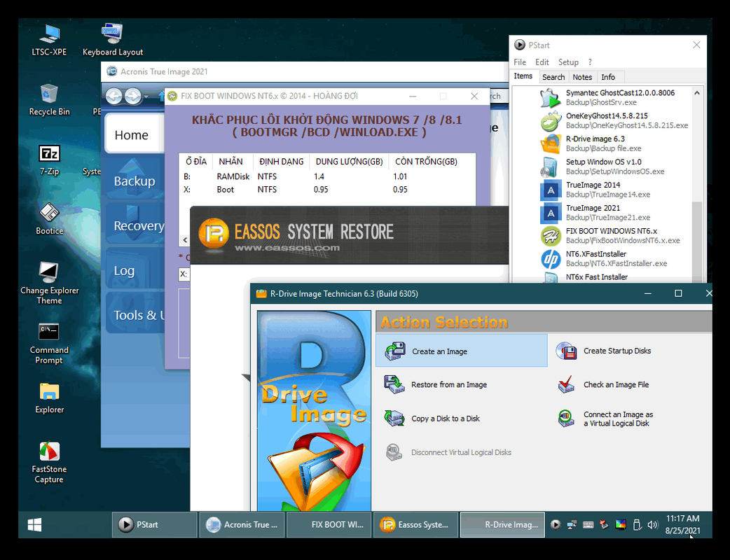
Task: Choose Check an Image File action
Action: (x=603, y=385)
